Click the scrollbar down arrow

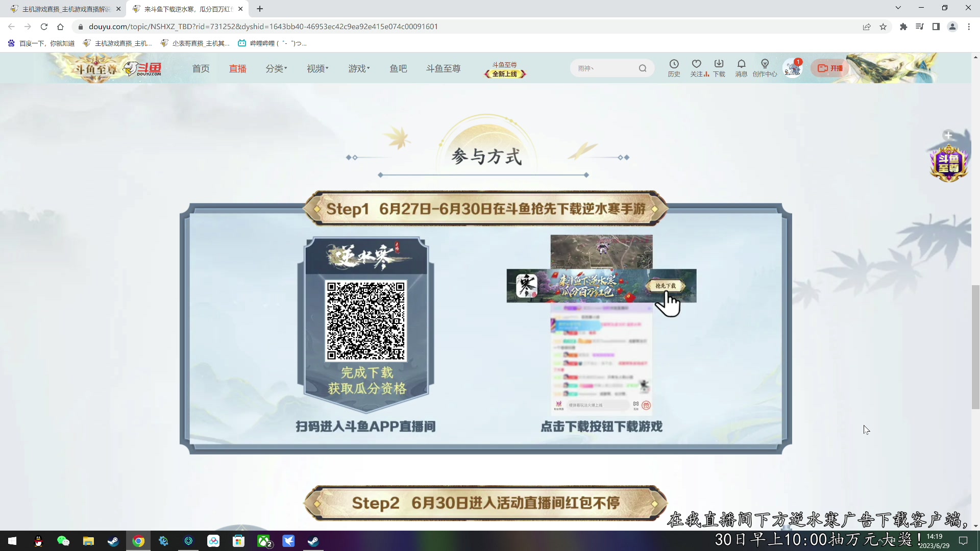coord(975,526)
